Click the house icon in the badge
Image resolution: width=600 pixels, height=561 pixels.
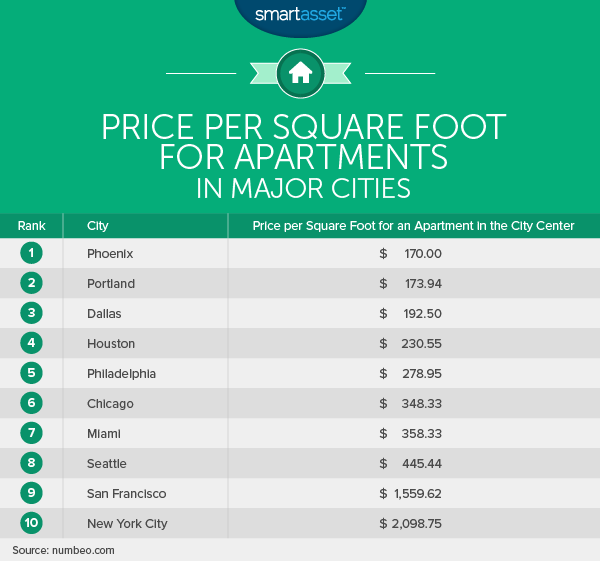300,73
